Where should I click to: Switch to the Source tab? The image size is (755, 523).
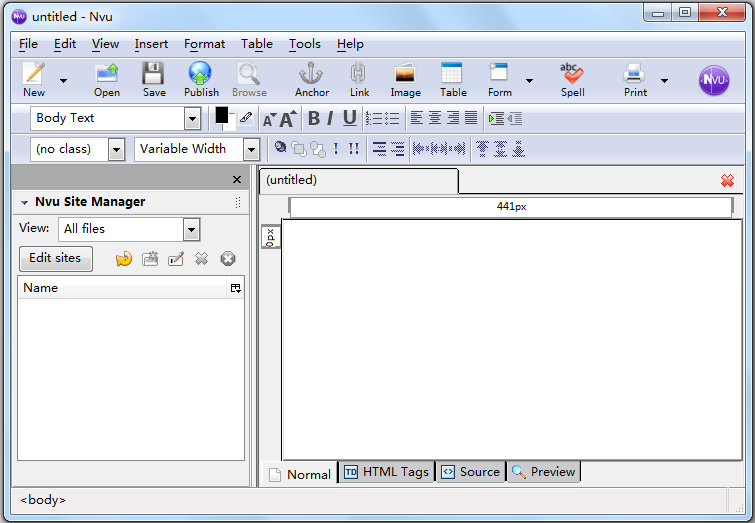coord(470,472)
